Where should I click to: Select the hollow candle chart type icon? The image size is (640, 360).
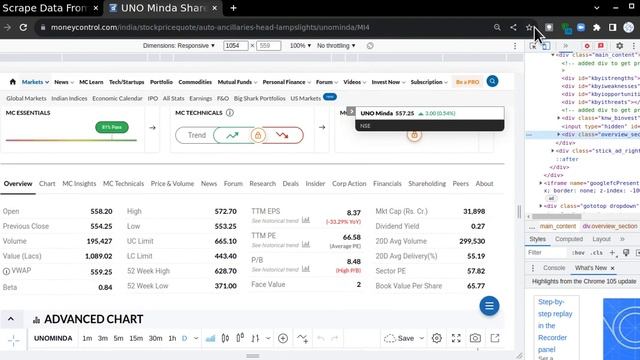pyautogui.click(x=240, y=338)
